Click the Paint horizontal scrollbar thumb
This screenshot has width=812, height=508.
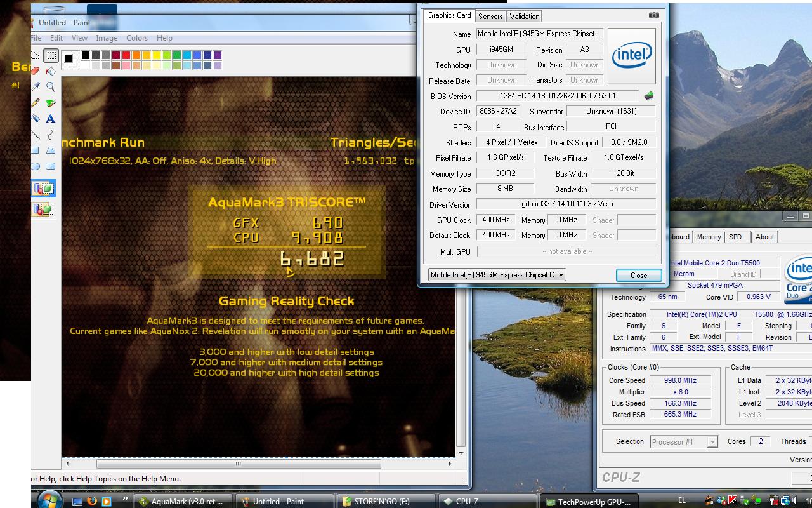(x=238, y=464)
